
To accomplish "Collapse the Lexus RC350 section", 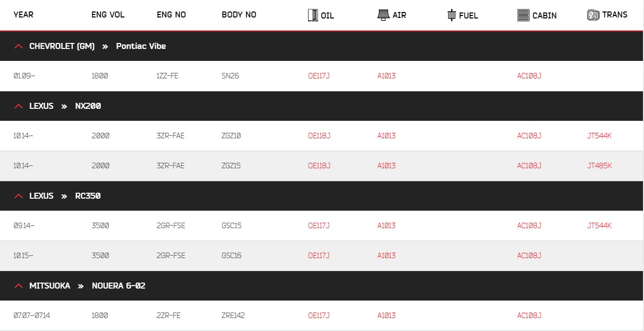I will click(x=19, y=196).
